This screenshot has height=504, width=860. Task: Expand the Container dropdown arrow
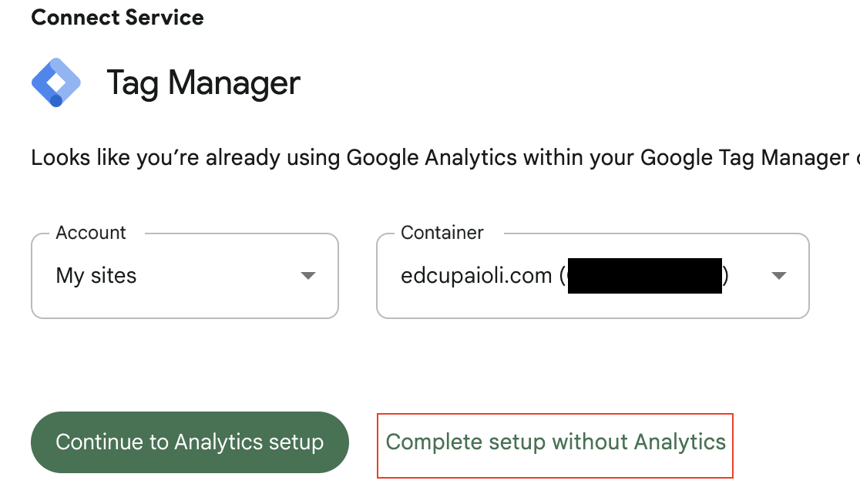pyautogui.click(x=778, y=276)
